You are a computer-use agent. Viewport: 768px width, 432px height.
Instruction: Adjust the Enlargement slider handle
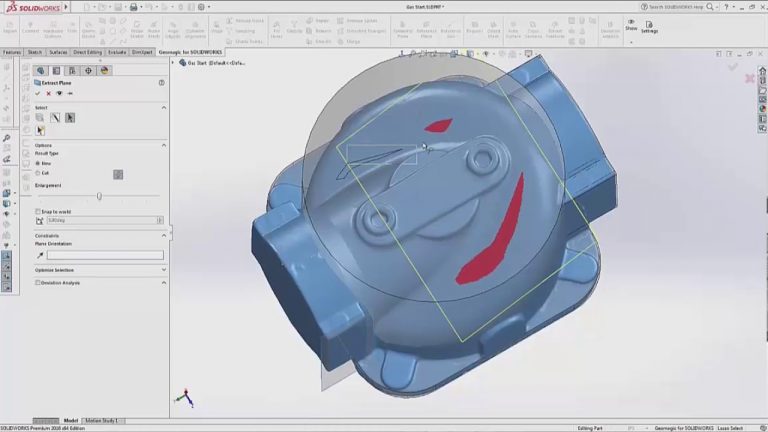point(99,196)
